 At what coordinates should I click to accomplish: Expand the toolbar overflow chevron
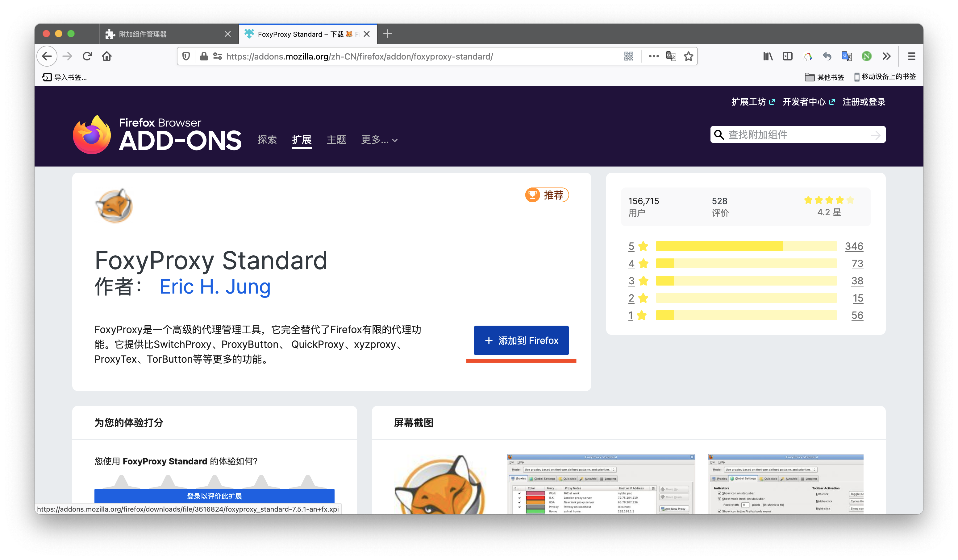pos(886,56)
